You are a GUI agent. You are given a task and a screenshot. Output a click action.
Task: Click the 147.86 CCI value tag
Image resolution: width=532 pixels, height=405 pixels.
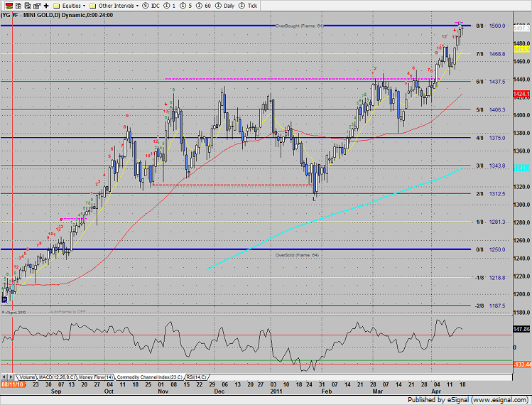click(x=521, y=329)
